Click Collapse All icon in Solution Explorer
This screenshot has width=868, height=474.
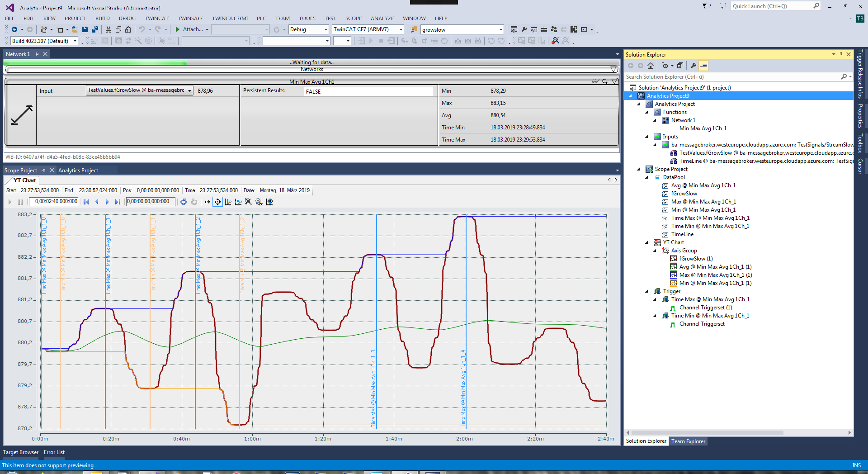[x=680, y=66]
